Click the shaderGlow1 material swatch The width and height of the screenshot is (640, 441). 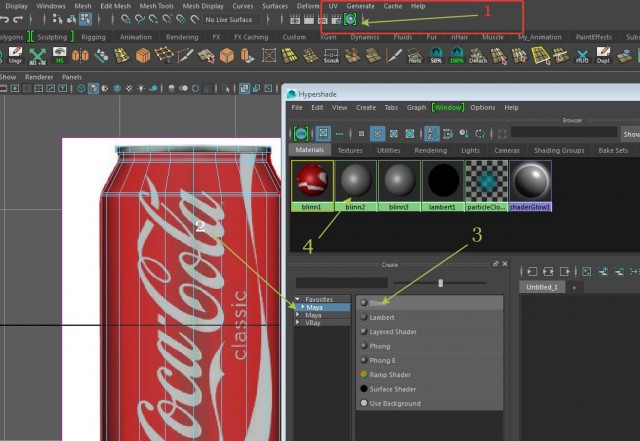[529, 181]
